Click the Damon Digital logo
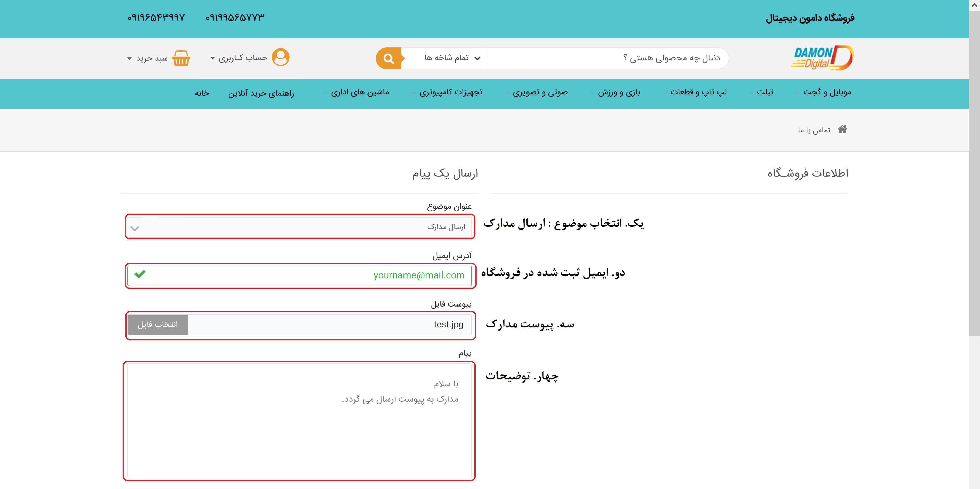Viewport: 980px width, 489px height. pos(822,58)
